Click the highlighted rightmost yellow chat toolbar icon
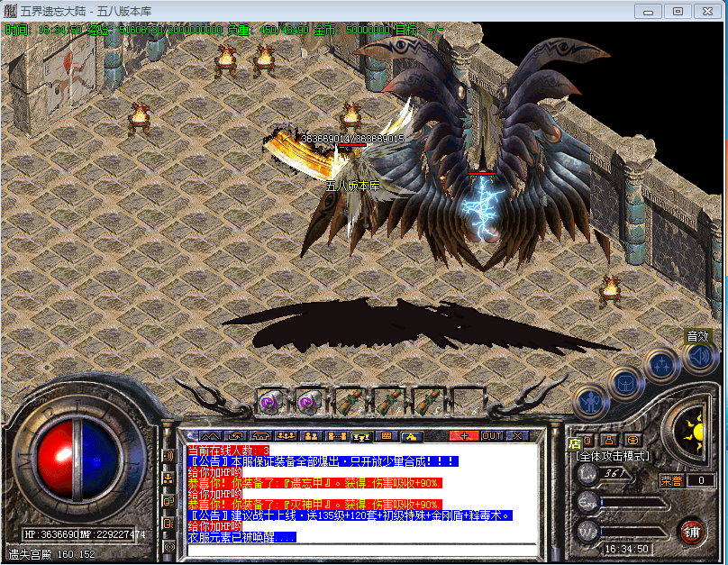The width and height of the screenshot is (728, 565). [x=411, y=436]
